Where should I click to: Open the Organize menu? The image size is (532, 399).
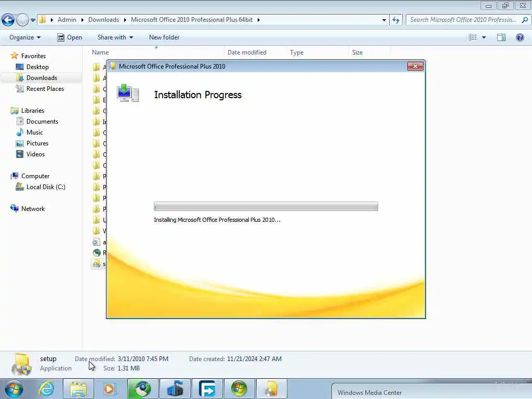click(25, 37)
